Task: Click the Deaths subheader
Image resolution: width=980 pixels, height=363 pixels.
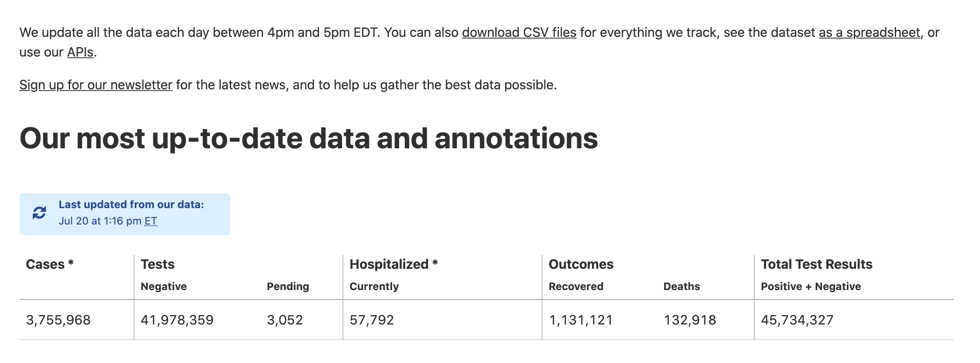Action: (682, 286)
